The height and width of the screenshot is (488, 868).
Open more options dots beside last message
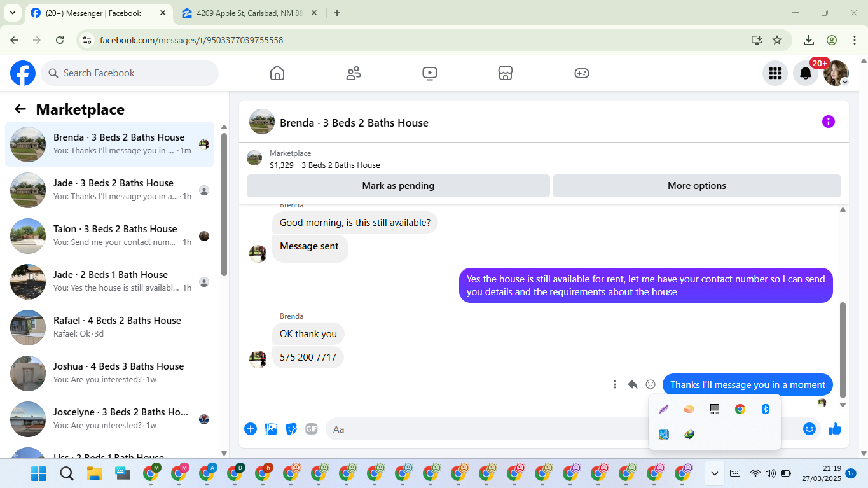615,384
